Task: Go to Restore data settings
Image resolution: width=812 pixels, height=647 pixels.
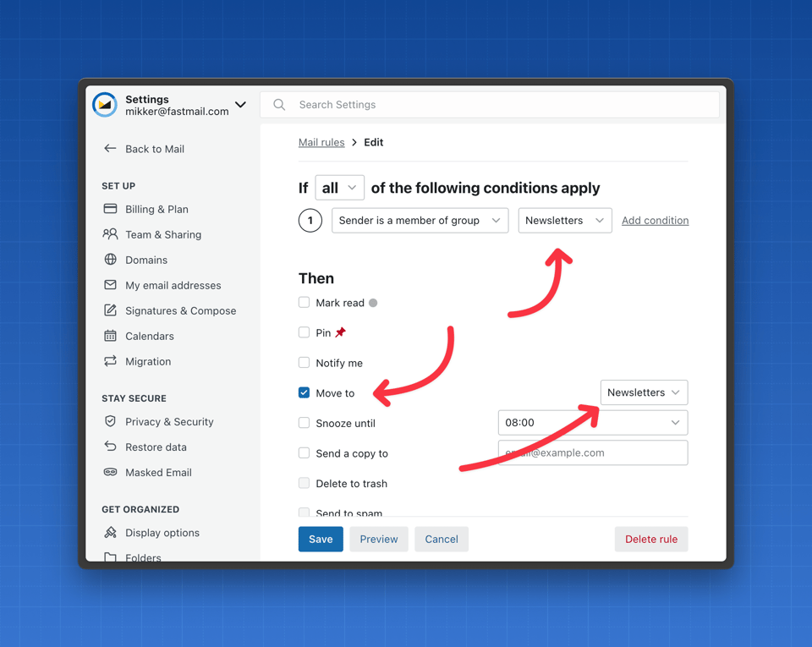Action: click(x=156, y=447)
